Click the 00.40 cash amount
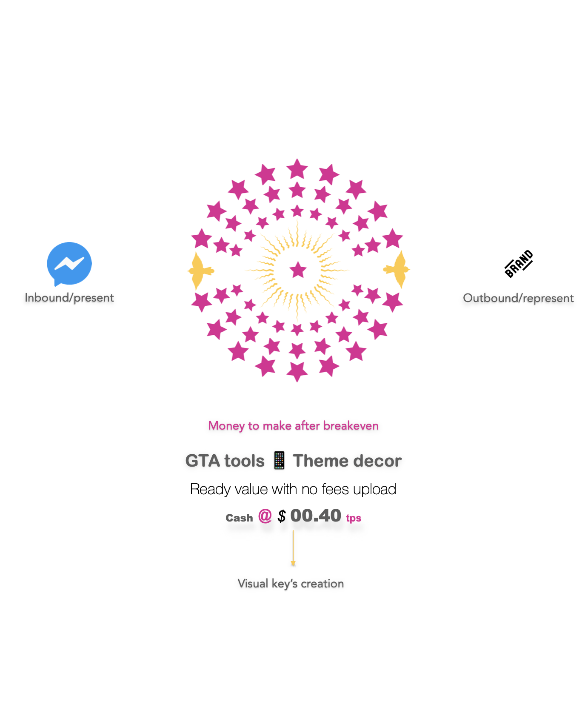This screenshot has width=588, height=701. (x=316, y=516)
